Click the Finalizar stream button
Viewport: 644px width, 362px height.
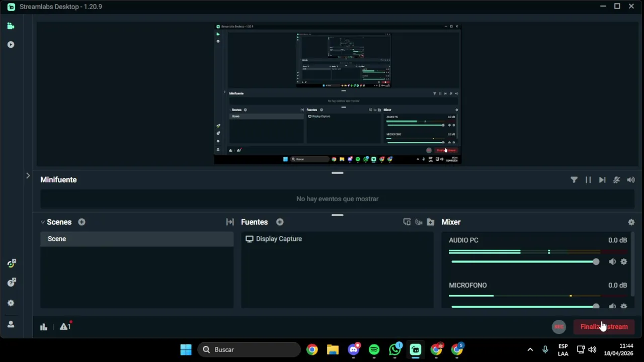604,327
